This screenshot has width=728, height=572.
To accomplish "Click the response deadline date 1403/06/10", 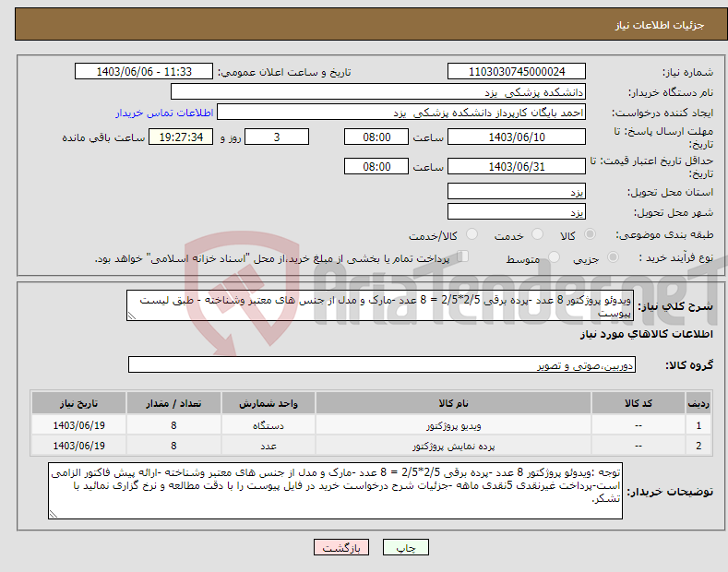I will point(517,137).
